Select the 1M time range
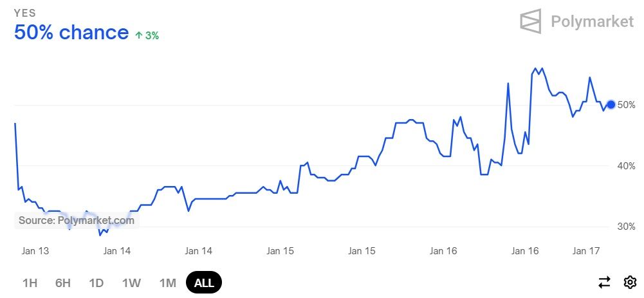This screenshot has width=644, height=298. (x=167, y=283)
